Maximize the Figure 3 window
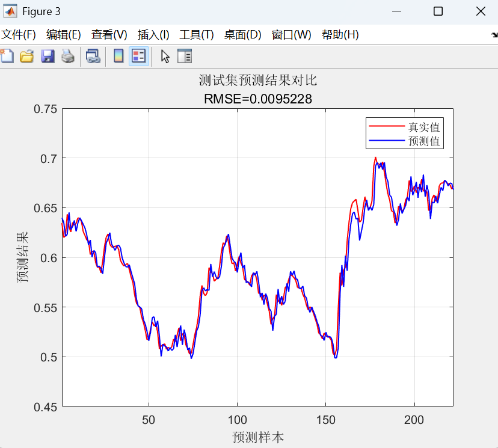This screenshot has height=448, width=498. pyautogui.click(x=438, y=11)
